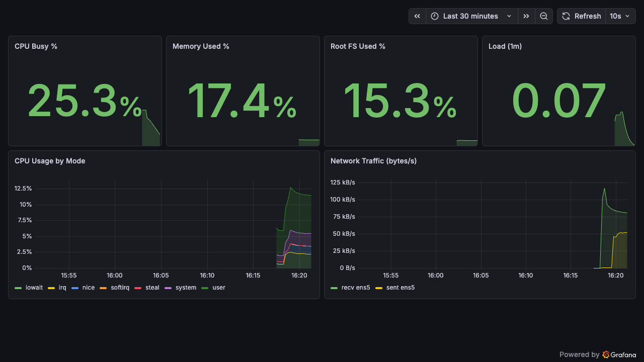644x362 pixels.
Task: Toggle the recv ens5 legend series
Action: [x=356, y=288]
